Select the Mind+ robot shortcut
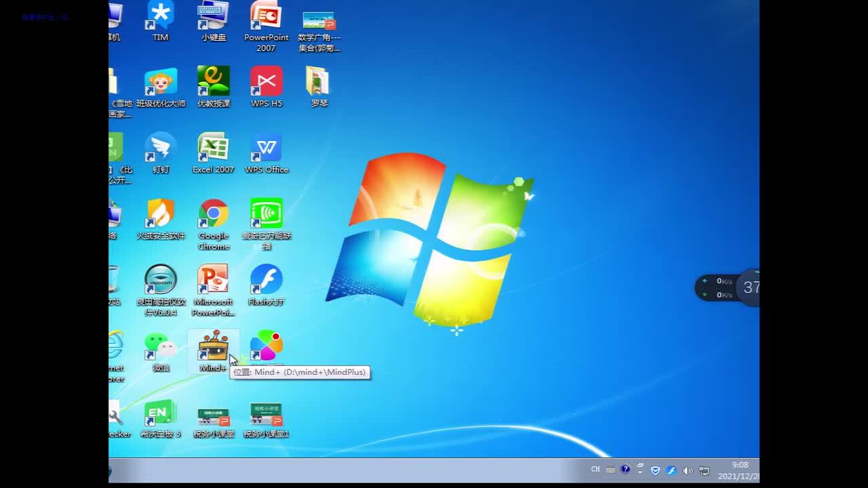 (214, 352)
